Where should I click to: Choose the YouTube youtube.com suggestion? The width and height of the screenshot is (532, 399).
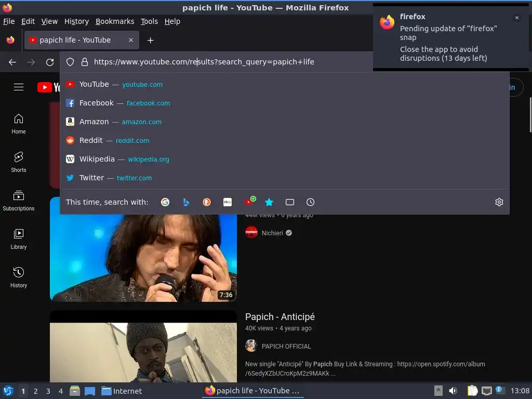tap(284, 85)
